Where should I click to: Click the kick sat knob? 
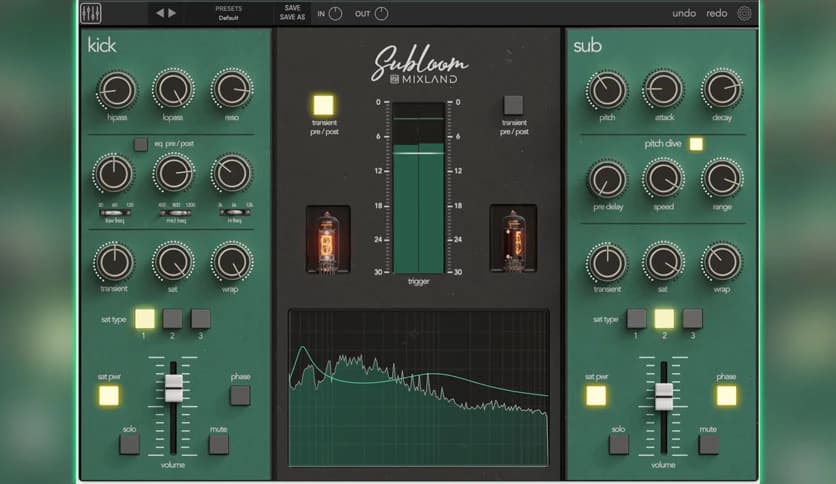tap(173, 262)
